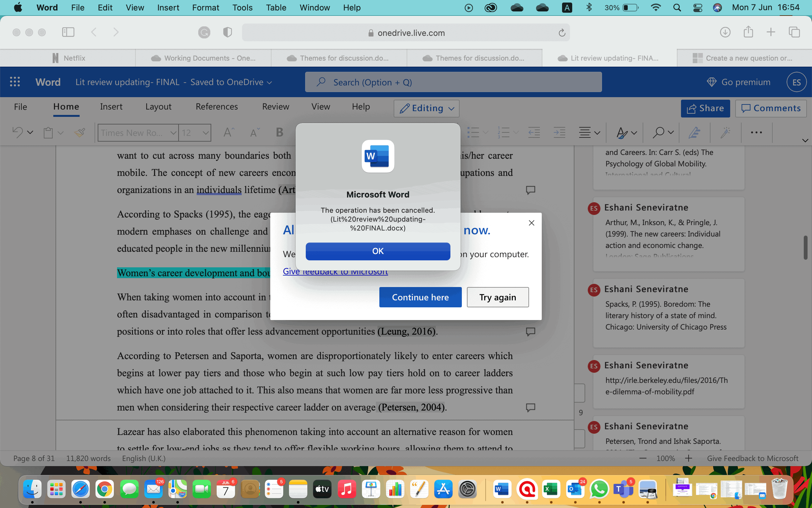Viewport: 812px width, 508px height.
Task: Click Go premium diamond link
Action: click(x=738, y=82)
